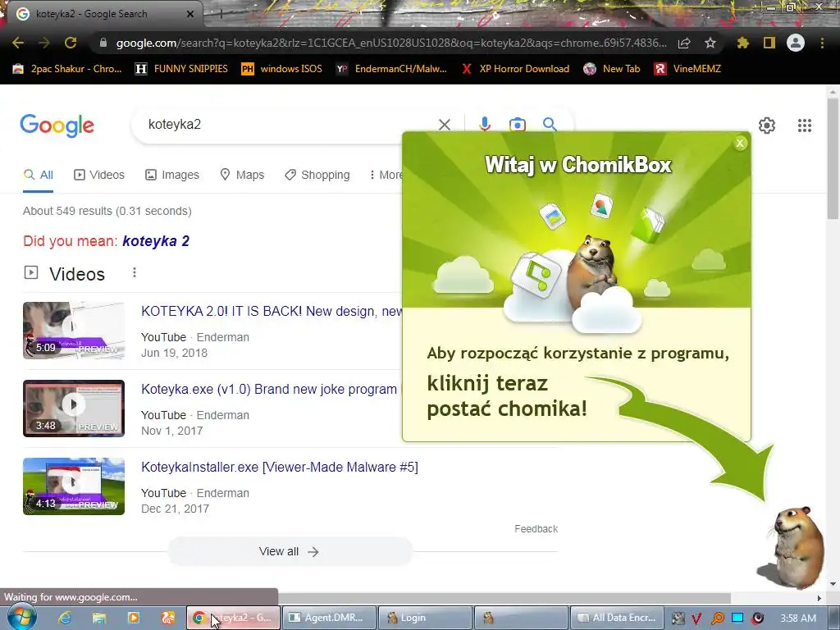Switch to the Shopping search tab
This screenshot has height=630, width=840.
pyautogui.click(x=317, y=175)
